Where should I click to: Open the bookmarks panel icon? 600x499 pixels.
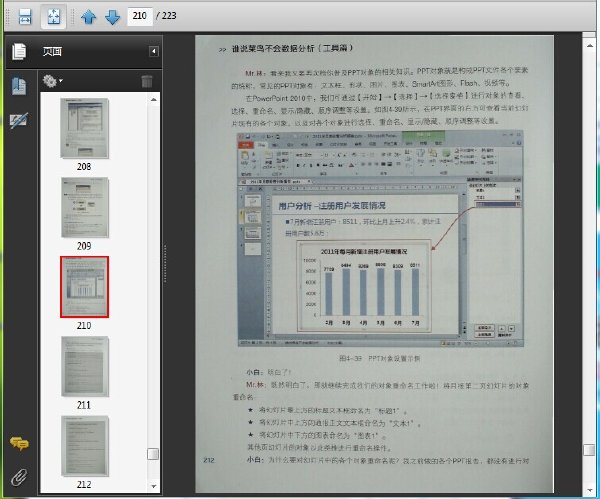(19, 86)
